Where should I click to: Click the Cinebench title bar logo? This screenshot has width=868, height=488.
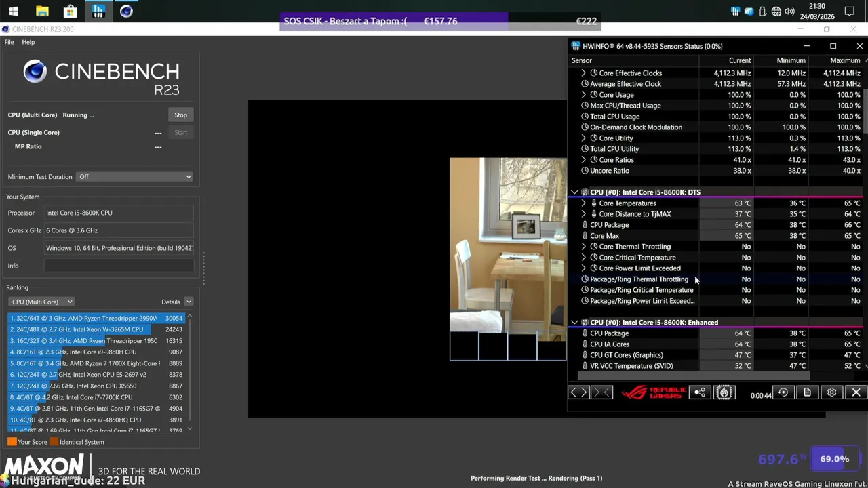click(x=5, y=29)
